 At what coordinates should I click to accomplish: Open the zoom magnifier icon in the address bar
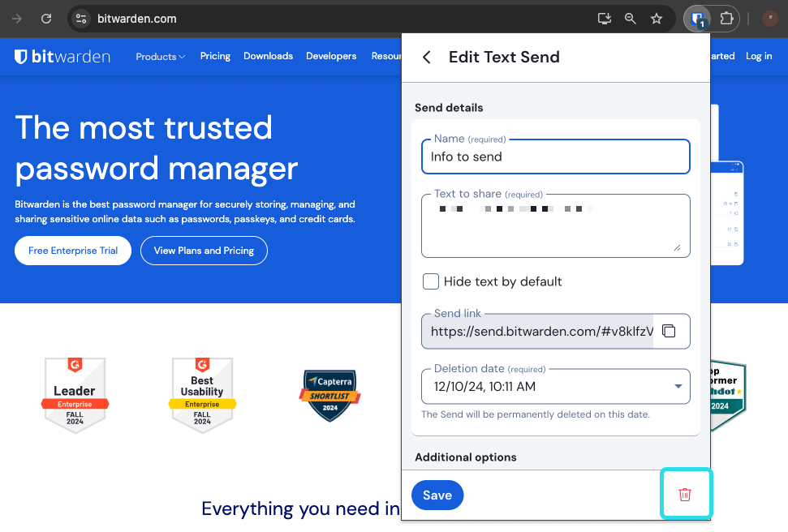[x=631, y=19]
